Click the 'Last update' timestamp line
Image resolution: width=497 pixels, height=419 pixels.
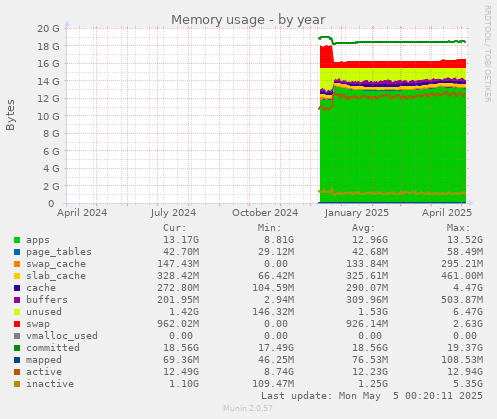[x=372, y=396]
